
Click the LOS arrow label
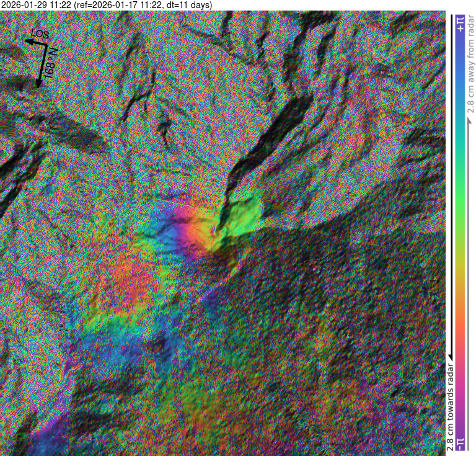click(39, 34)
